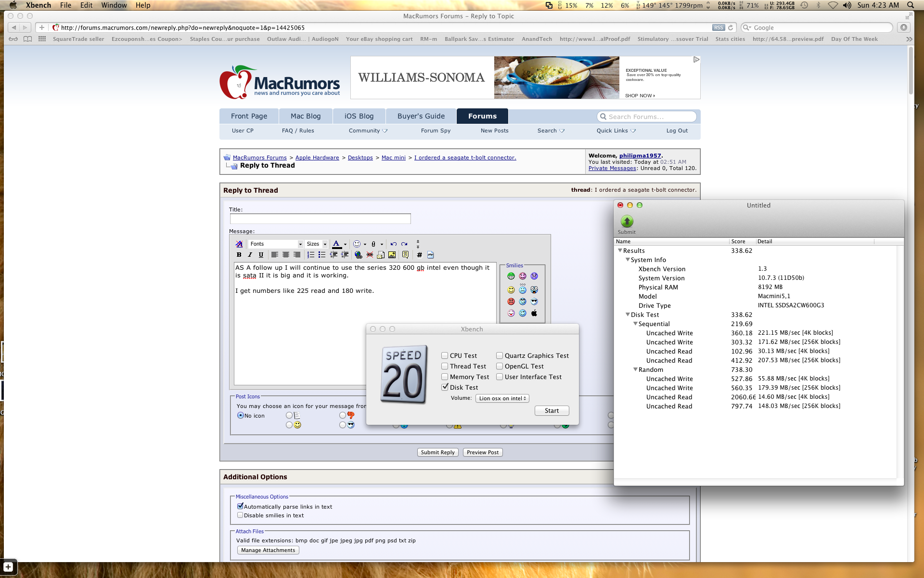Toggle Bold formatting in message editor
This screenshot has width=924, height=578.
point(239,255)
